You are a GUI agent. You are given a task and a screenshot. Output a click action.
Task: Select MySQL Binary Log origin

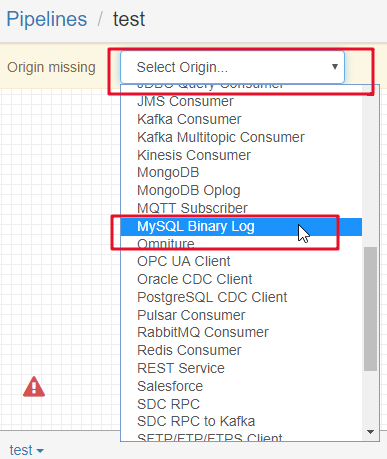(x=241, y=227)
